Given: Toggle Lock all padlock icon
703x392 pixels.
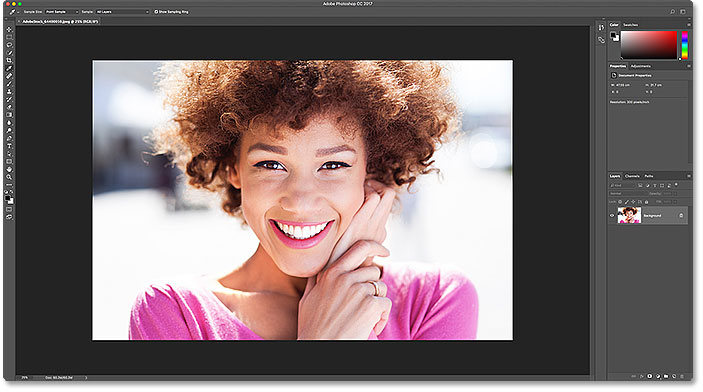Looking at the screenshot, I should click(647, 202).
